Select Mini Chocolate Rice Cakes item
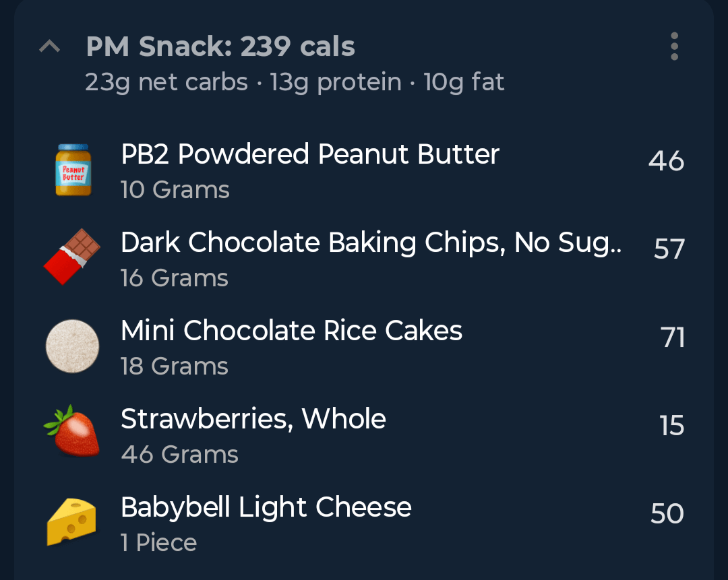Image resolution: width=728 pixels, height=580 pixels. click(291, 331)
